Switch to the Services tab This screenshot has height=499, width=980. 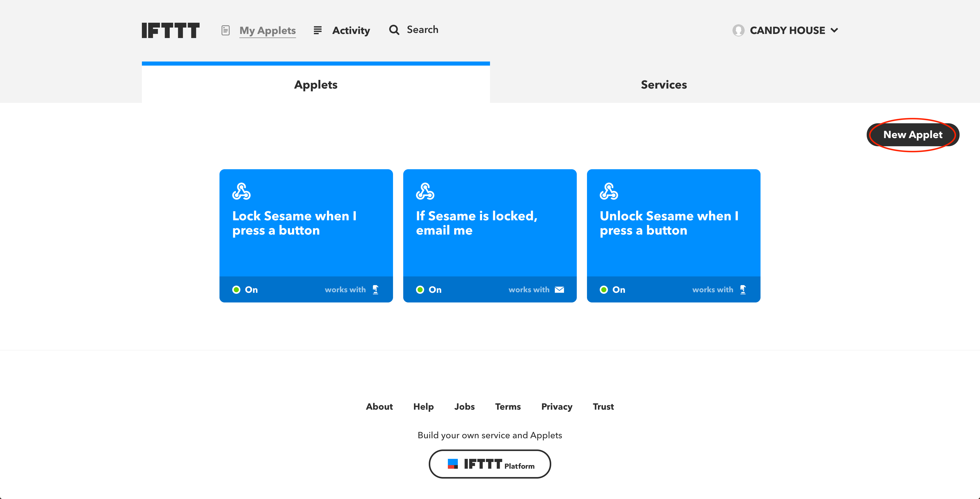point(664,84)
